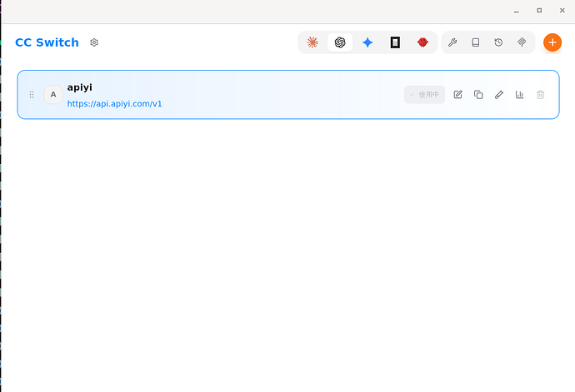The height and width of the screenshot is (392, 575).
Task: Open the history clock icon
Action: [498, 42]
